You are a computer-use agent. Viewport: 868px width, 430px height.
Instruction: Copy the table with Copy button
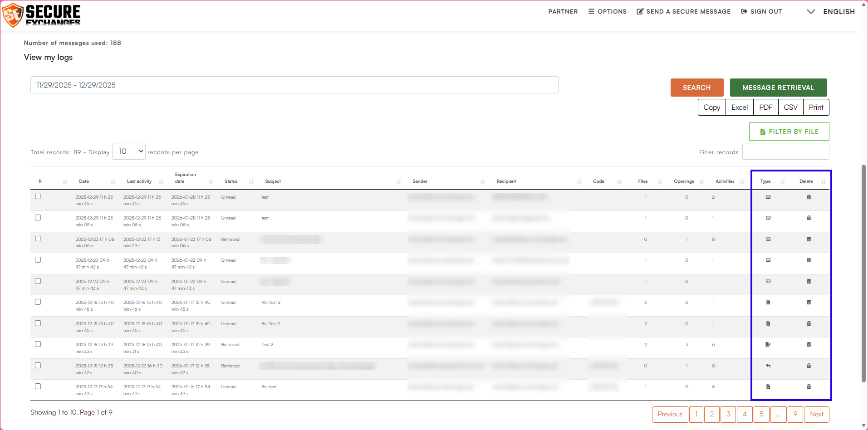[x=712, y=107]
